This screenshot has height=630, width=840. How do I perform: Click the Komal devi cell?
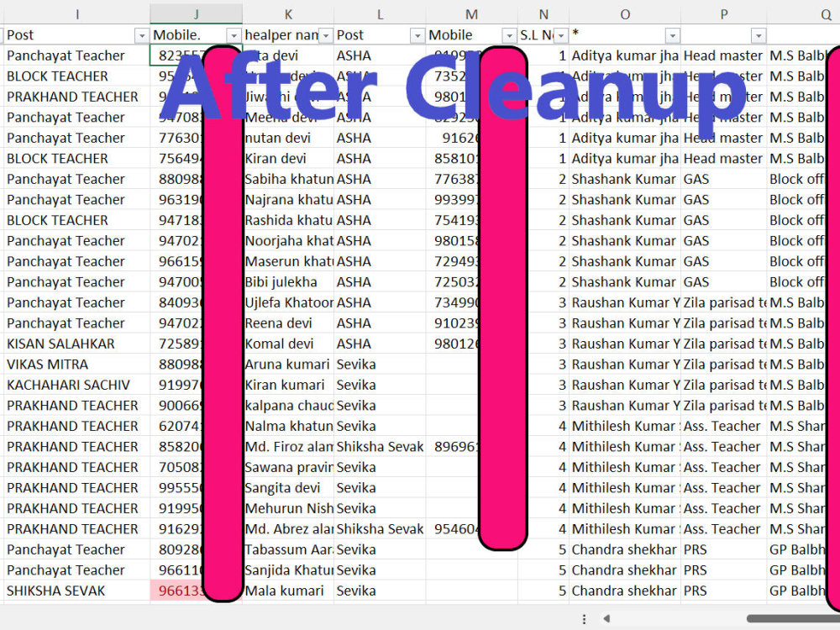pos(288,344)
